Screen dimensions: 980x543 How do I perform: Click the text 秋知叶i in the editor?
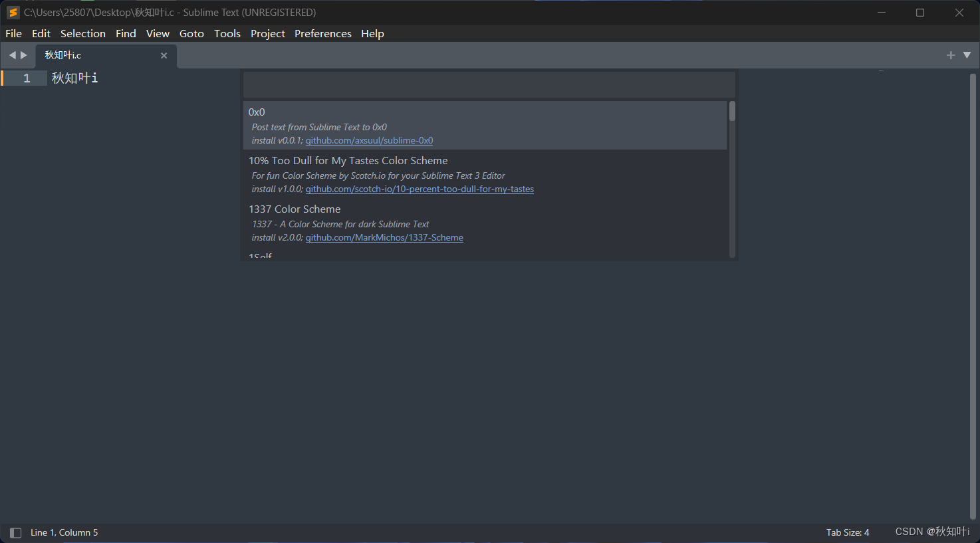tap(74, 78)
